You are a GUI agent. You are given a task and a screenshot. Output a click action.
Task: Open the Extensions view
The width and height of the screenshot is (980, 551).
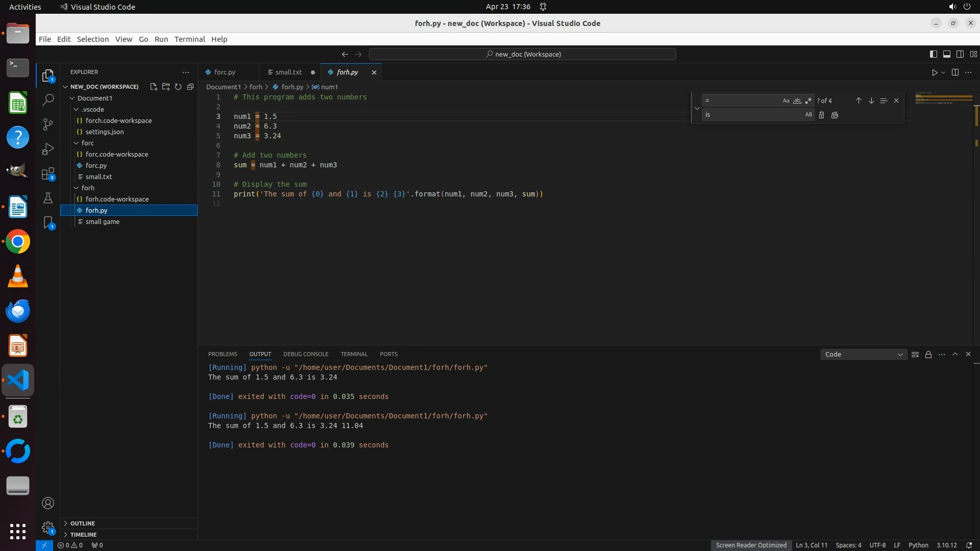click(48, 174)
